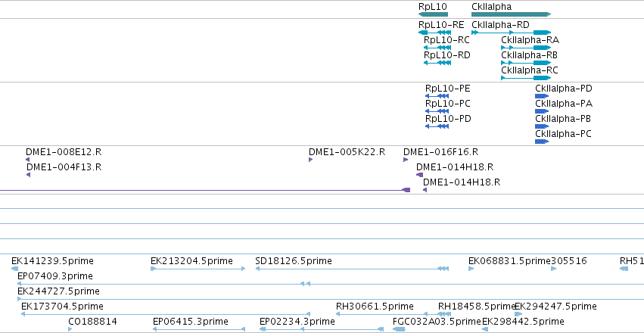The width and height of the screenshot is (644, 333).
Task: Select the CO188814 feature label
Action: pos(92,322)
